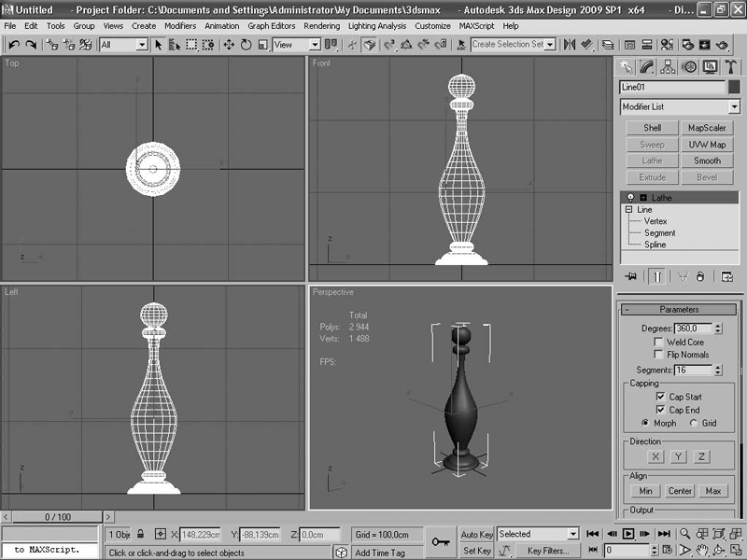Open the Layer Manager icon
The image size is (747, 560).
[x=608, y=45]
